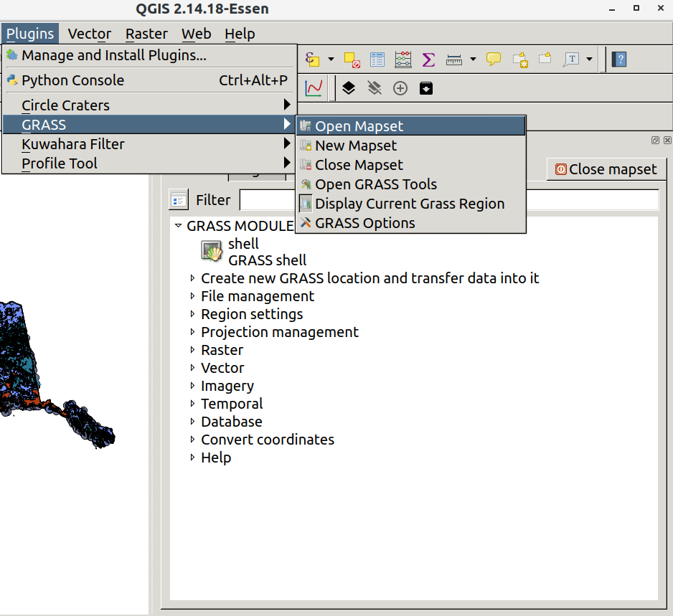673x616 pixels.
Task: Expand the Database module group
Action: [192, 421]
